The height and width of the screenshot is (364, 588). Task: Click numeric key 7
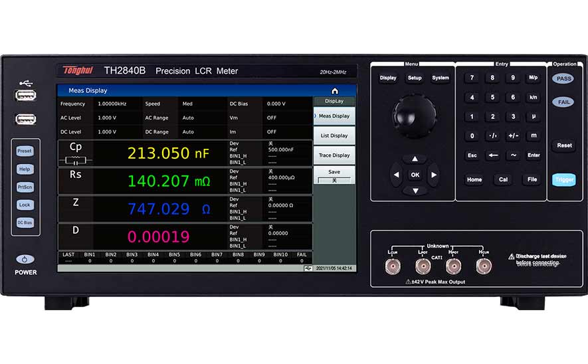click(472, 78)
